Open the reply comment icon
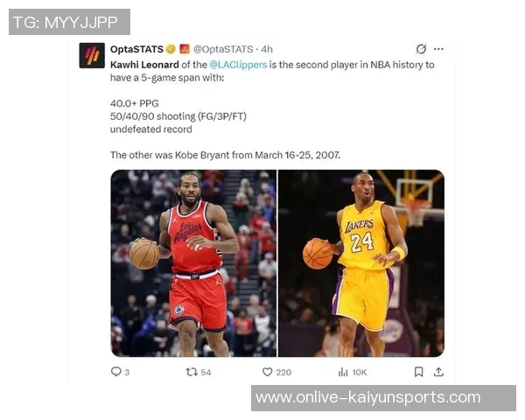 (x=115, y=372)
